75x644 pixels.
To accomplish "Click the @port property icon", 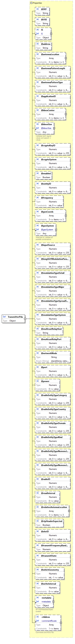I will 38,367.
